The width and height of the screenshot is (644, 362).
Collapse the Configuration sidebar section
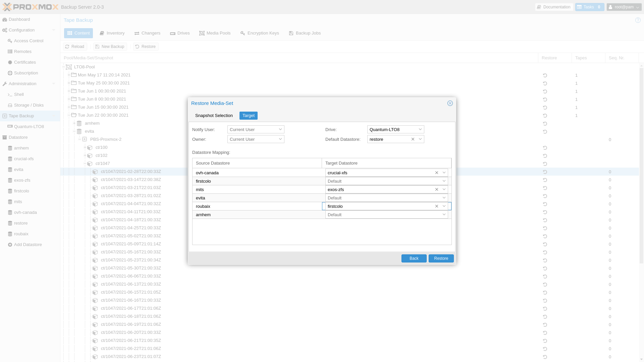coord(54,30)
